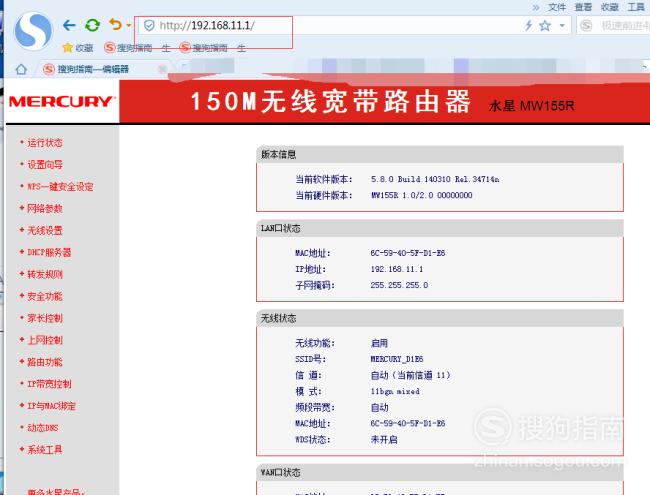This screenshot has height=495, width=650.
Task: Click the MERCURY logo
Action: coord(61,101)
